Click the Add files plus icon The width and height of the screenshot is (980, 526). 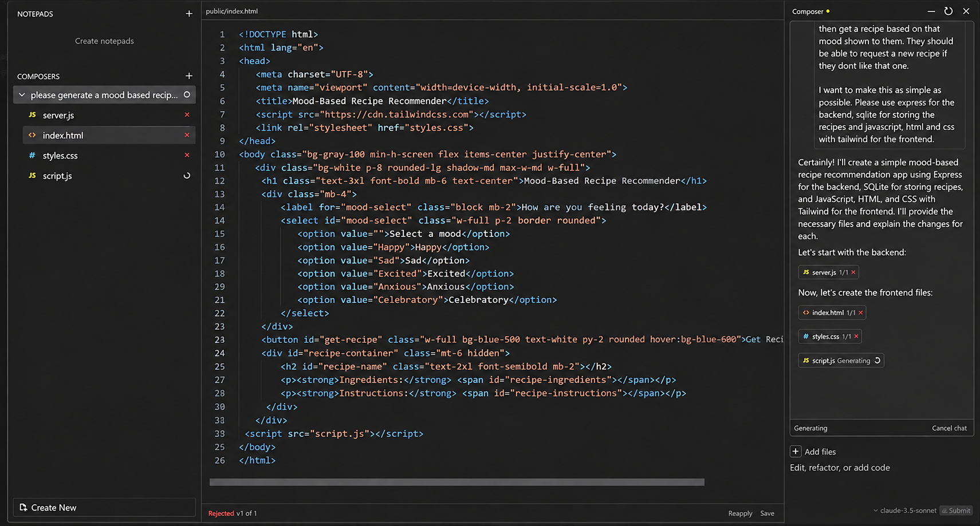[796, 452]
